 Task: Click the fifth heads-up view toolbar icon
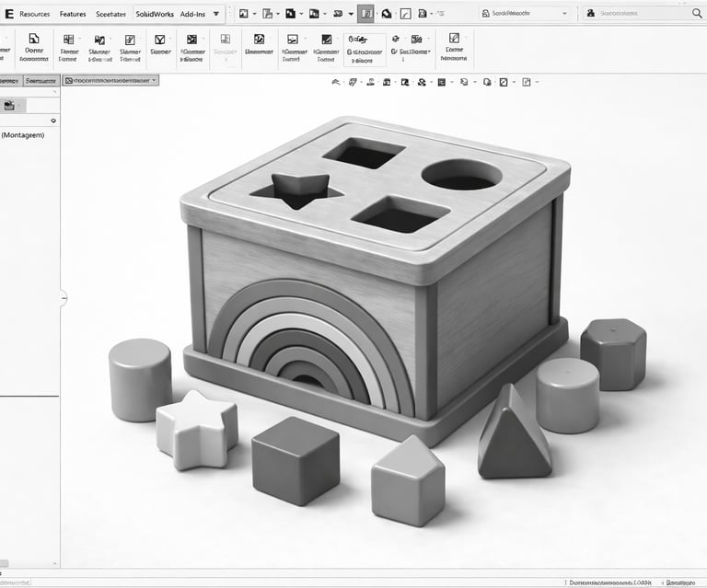(405, 82)
